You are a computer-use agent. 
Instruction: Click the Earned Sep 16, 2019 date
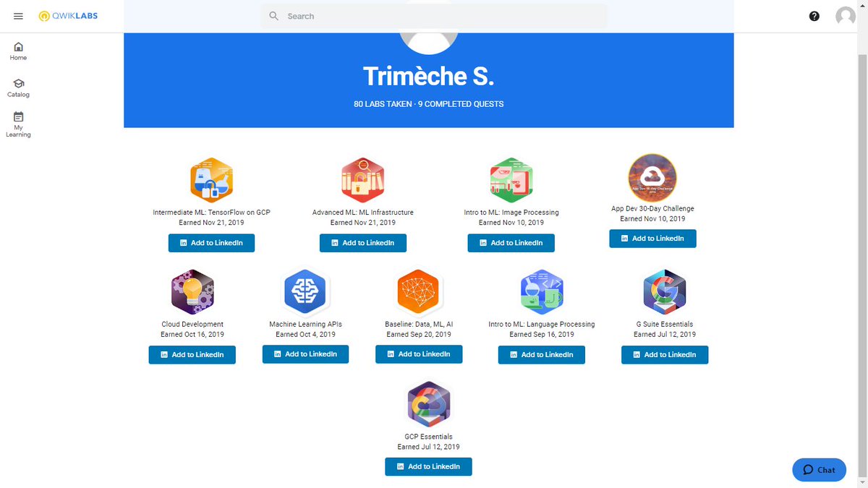[x=542, y=335]
